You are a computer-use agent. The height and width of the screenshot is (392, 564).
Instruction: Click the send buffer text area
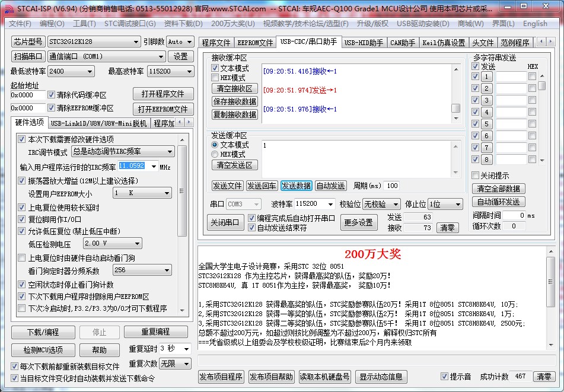[x=356, y=159]
